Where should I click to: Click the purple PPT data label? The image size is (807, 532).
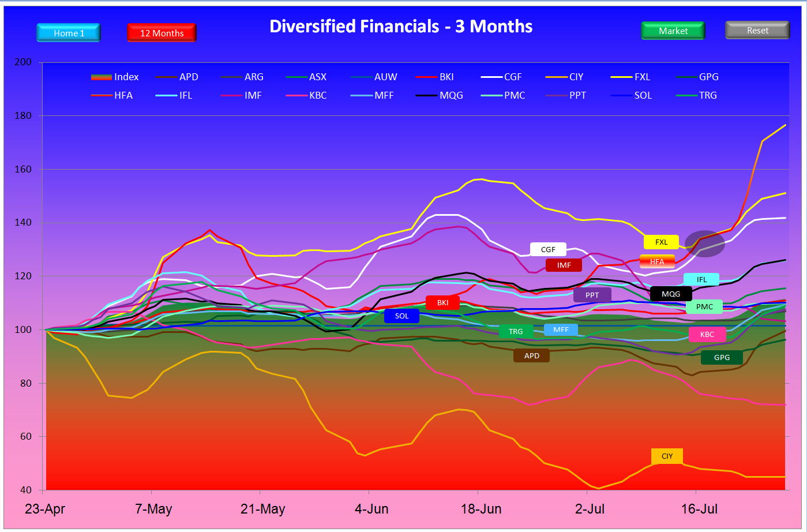coord(592,295)
